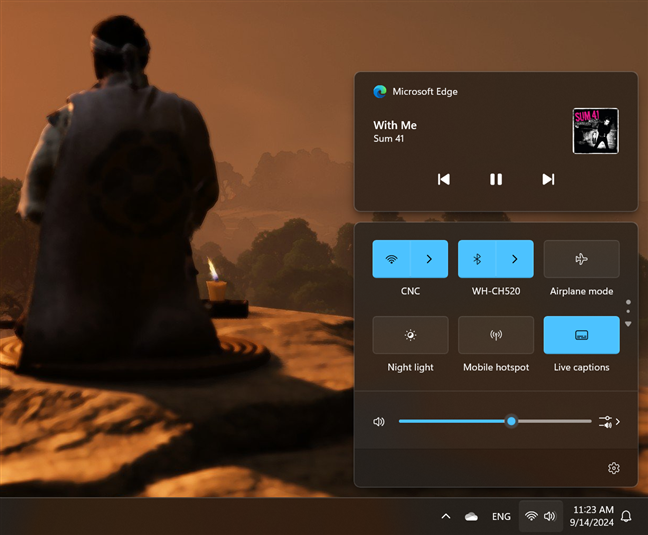Disable Live captions
Viewport: 648px width, 535px height.
coord(581,335)
